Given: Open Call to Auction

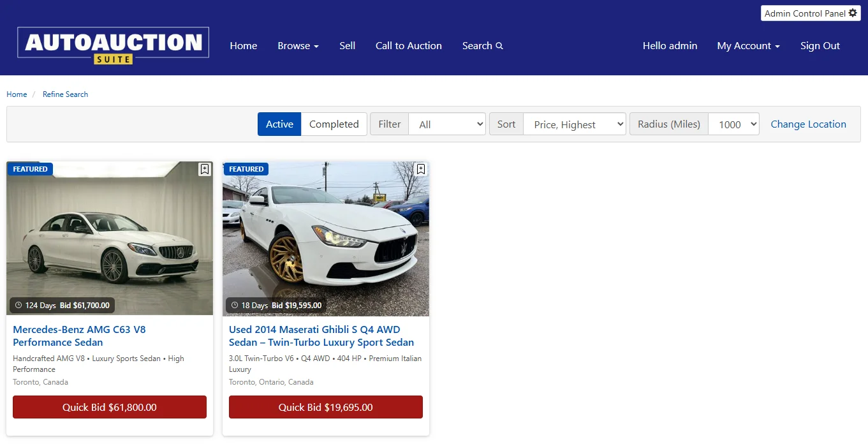Looking at the screenshot, I should click(409, 46).
